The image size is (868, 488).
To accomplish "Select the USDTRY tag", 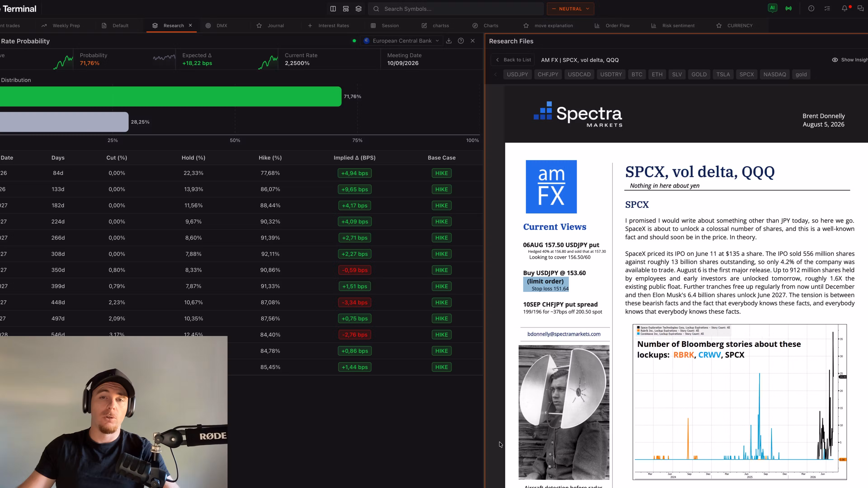I will tap(611, 74).
